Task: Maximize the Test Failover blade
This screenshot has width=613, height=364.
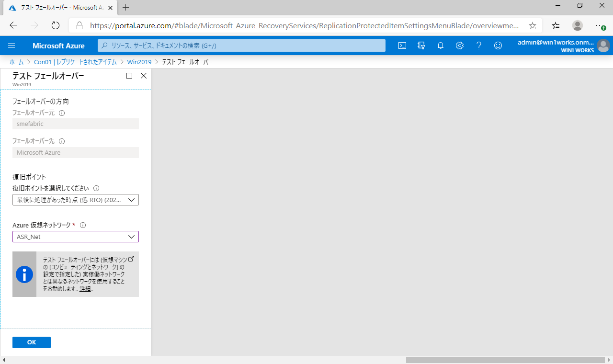Action: pyautogui.click(x=129, y=76)
